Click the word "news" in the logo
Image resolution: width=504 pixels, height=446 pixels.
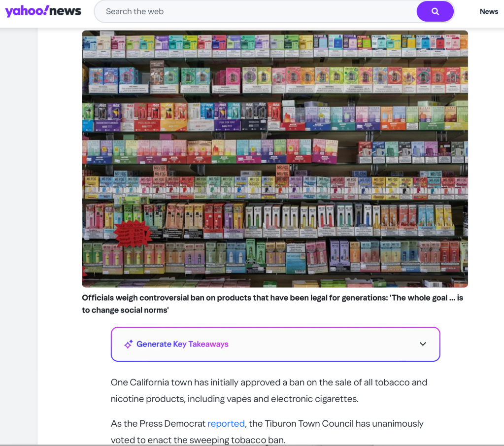65,11
